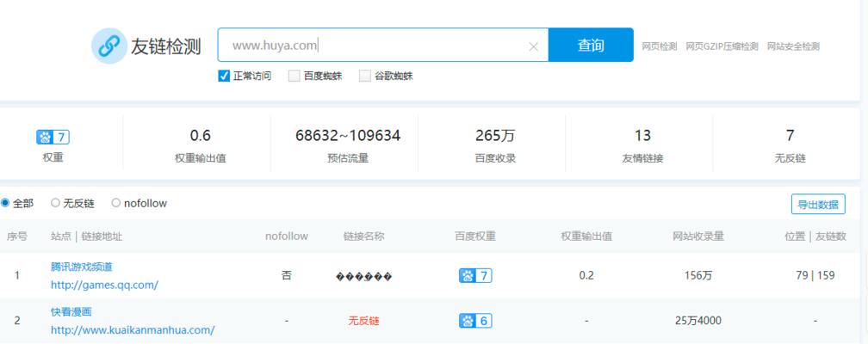The image size is (868, 344).
Task: Click the 预估流量 label
Action: [x=348, y=159]
